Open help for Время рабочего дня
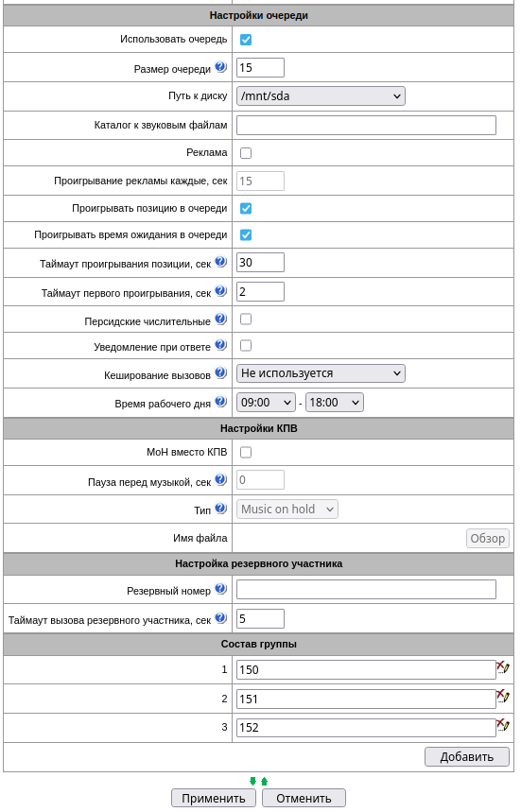The height and width of the screenshot is (812, 521). coord(220,403)
